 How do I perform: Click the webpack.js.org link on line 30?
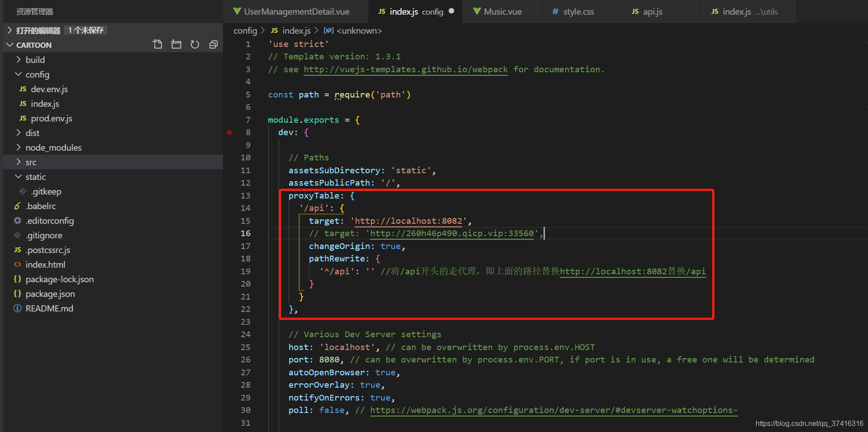coord(554,410)
